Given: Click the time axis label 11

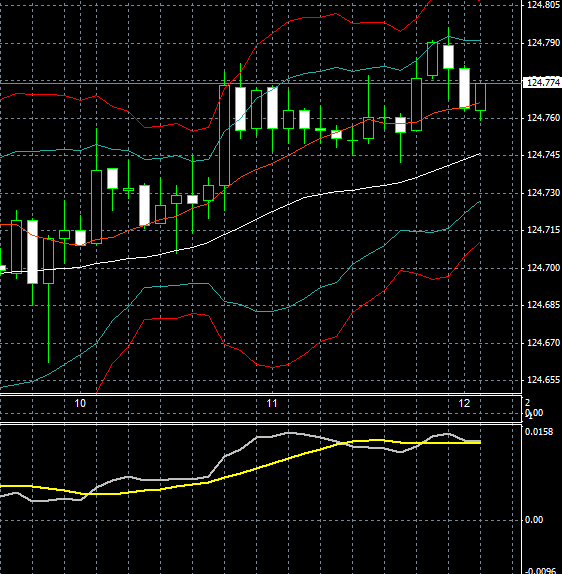Looking at the screenshot, I should 272,403.
